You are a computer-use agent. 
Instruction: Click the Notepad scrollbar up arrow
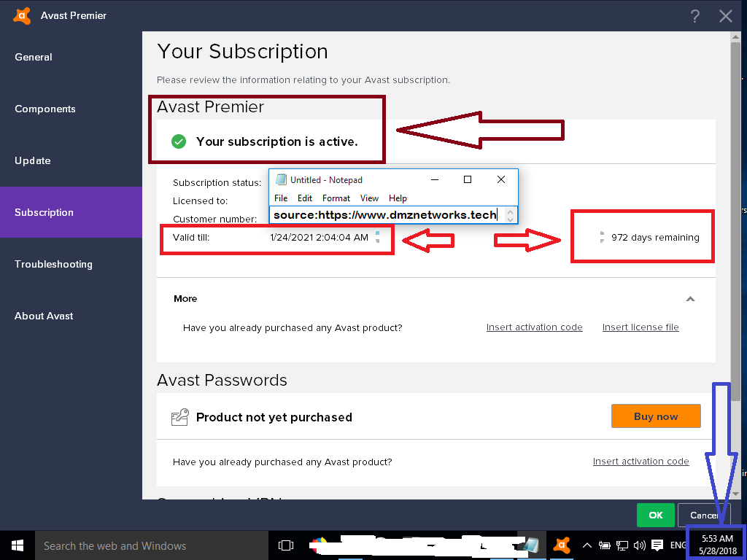(510, 211)
